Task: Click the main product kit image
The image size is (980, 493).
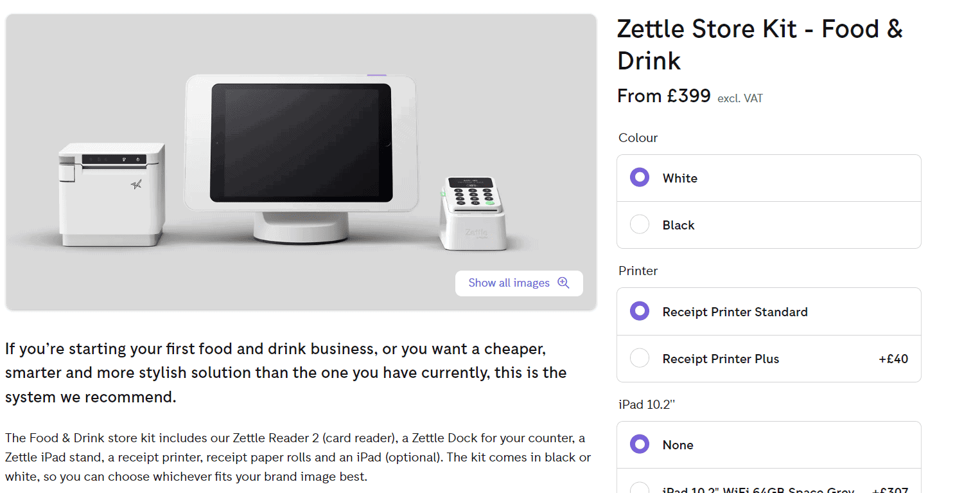Action: click(301, 161)
